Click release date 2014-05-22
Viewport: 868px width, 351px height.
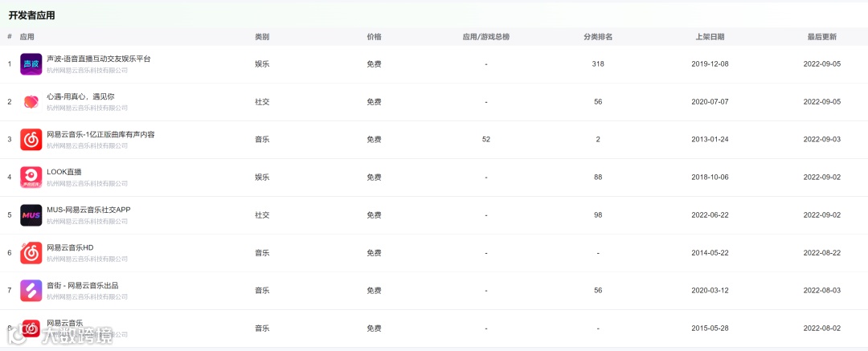(x=710, y=252)
